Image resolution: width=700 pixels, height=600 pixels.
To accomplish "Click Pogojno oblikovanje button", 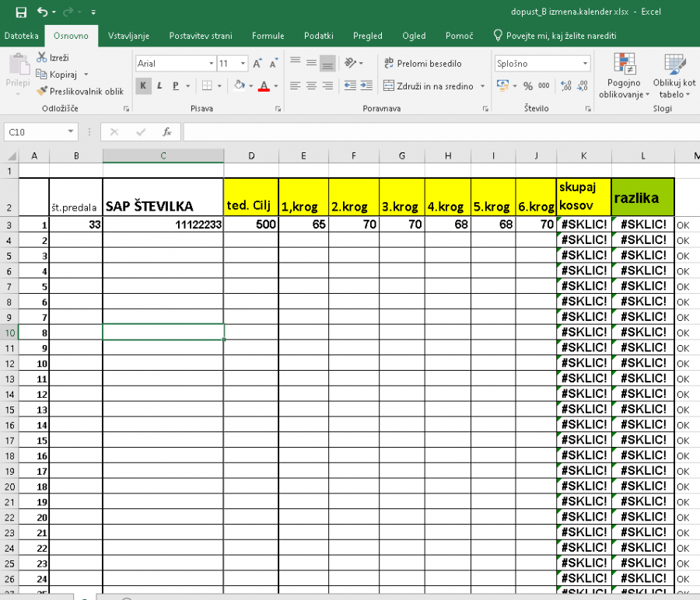I will (x=623, y=78).
